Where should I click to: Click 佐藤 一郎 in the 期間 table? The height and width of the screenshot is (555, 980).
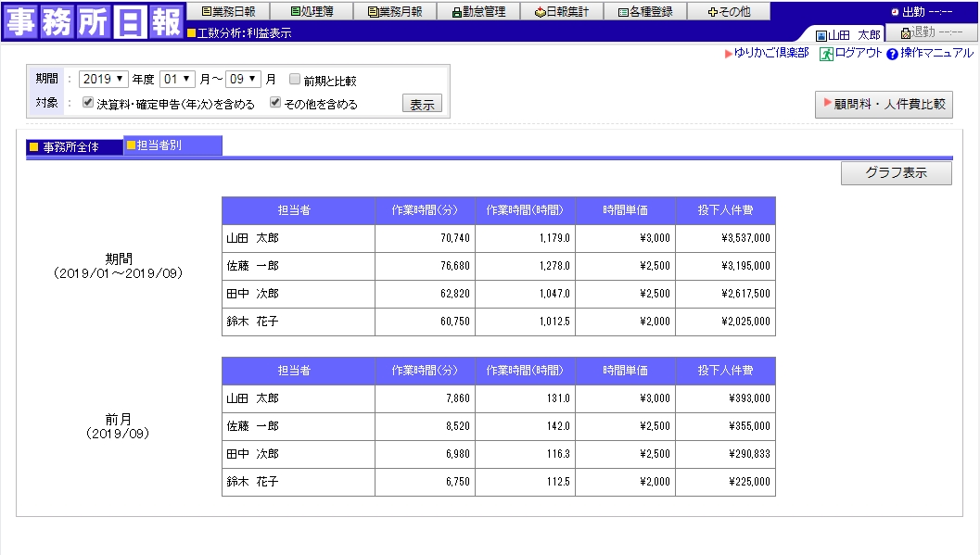pos(252,266)
